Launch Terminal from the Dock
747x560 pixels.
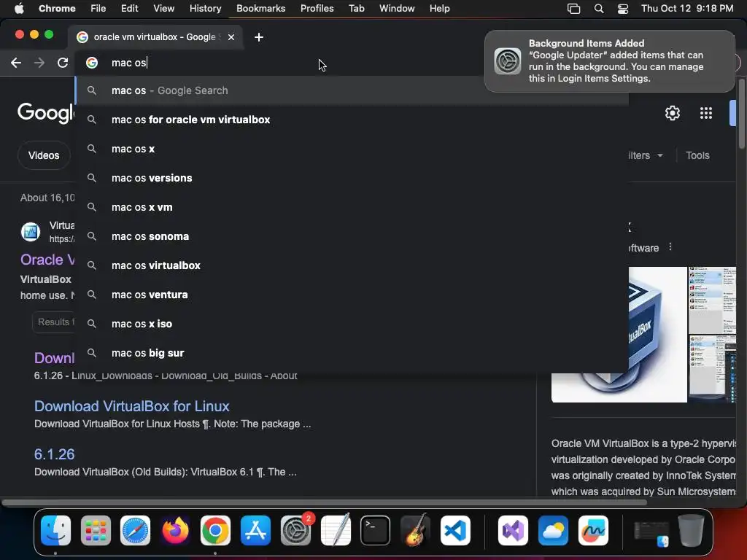(376, 530)
